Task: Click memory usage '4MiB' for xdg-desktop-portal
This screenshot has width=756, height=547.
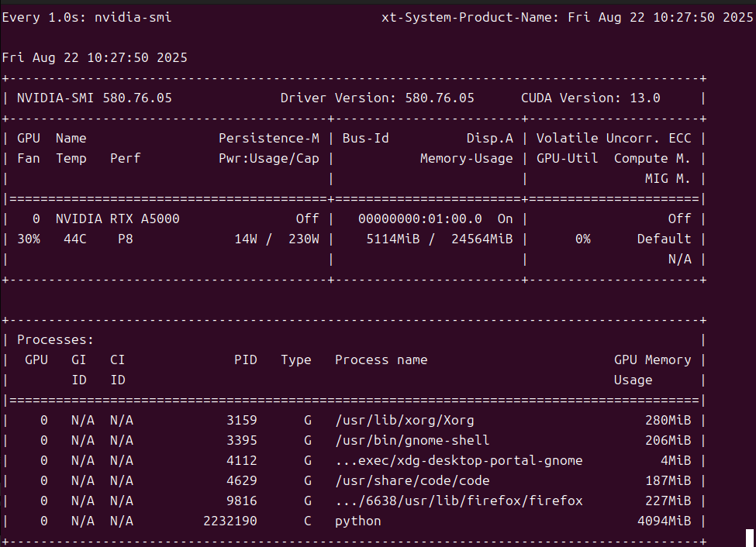Action: click(x=675, y=461)
